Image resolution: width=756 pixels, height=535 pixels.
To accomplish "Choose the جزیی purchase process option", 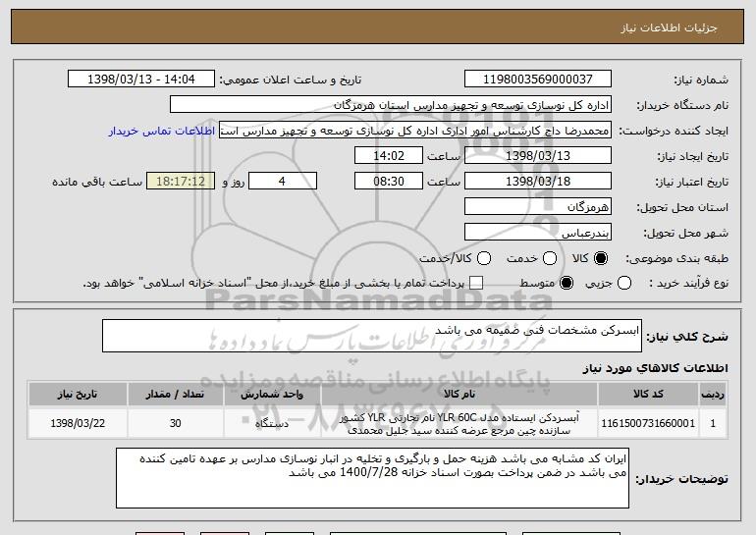I will pyautogui.click(x=623, y=283).
